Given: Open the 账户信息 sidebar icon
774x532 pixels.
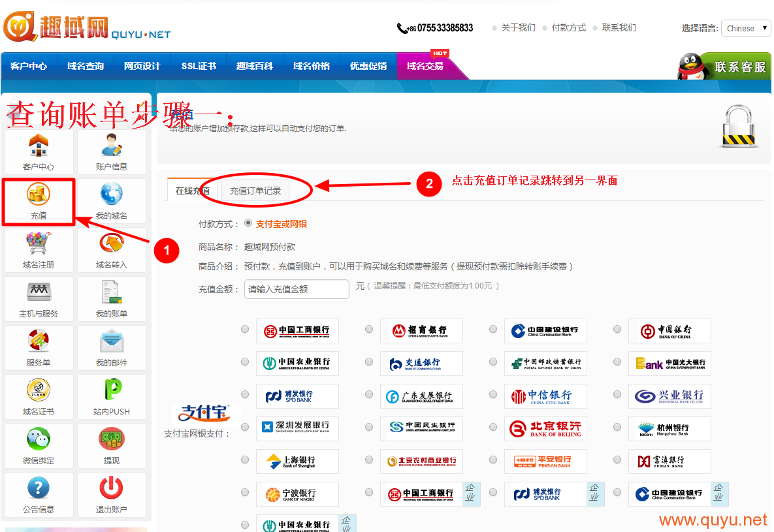Looking at the screenshot, I should (x=112, y=145).
